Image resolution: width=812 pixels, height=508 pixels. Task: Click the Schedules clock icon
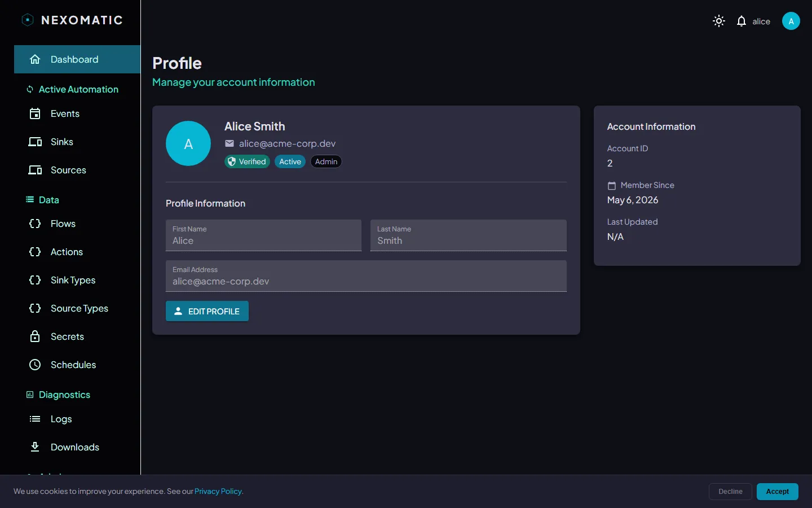pos(35,365)
